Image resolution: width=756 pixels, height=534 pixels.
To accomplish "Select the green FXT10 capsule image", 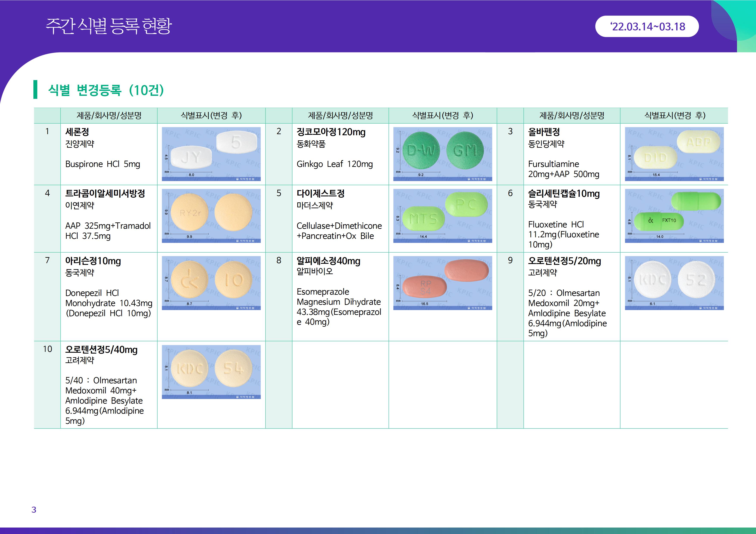I will point(674,216).
